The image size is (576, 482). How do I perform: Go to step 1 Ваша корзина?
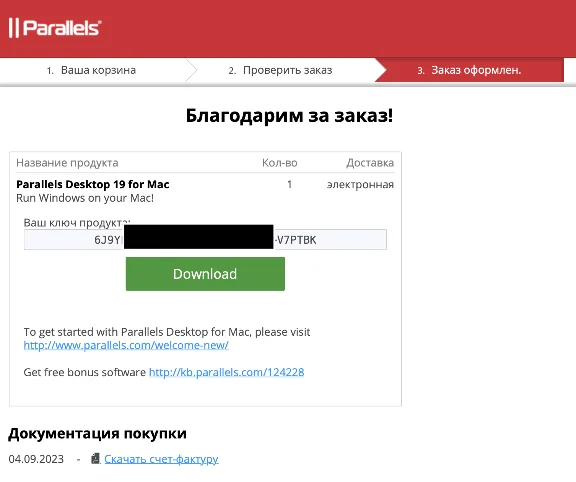coord(91,70)
